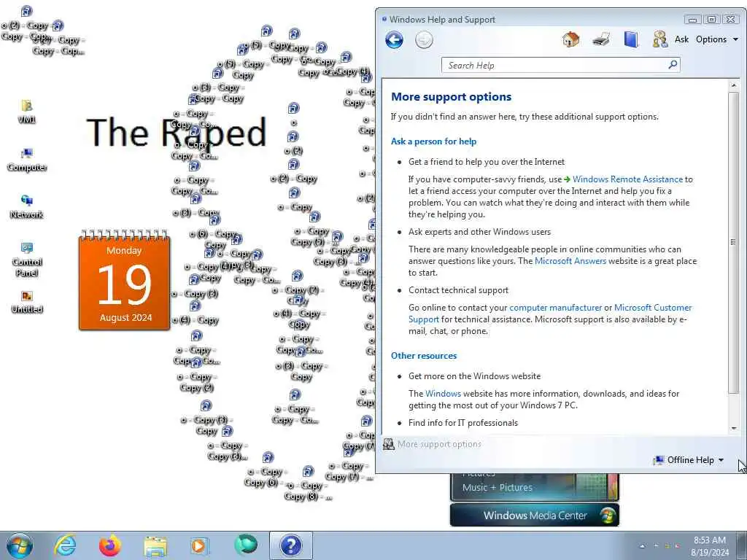
Task: Open Help and Support home
Action: [570, 39]
